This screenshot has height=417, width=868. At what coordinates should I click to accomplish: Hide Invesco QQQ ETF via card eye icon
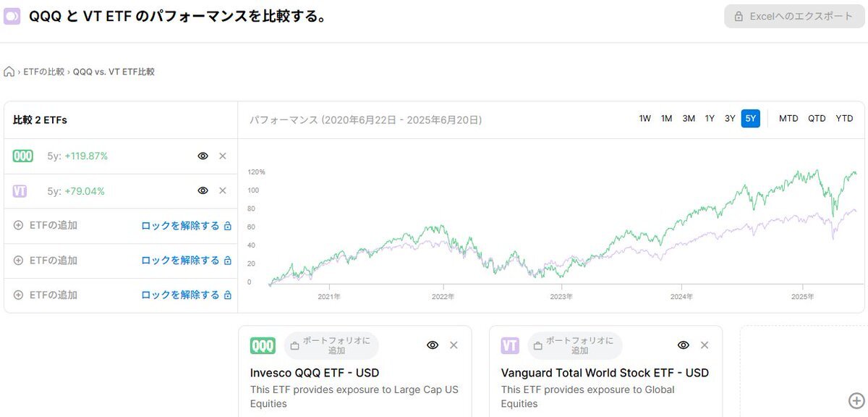[x=433, y=345]
